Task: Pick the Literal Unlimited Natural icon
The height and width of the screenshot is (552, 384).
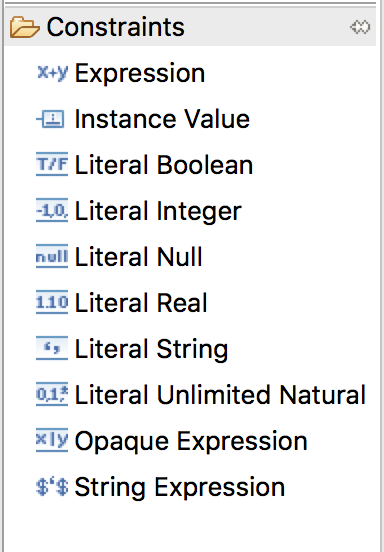Action: (52, 395)
